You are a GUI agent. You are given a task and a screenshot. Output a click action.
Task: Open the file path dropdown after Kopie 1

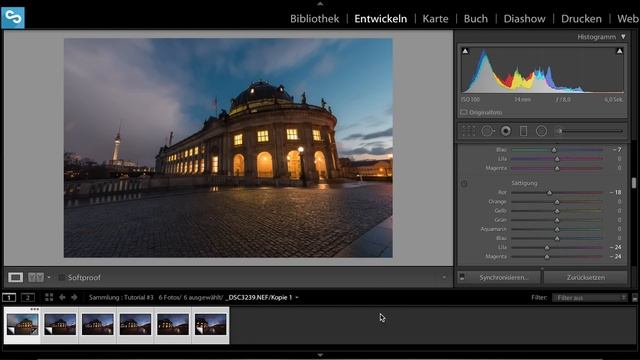point(297,298)
